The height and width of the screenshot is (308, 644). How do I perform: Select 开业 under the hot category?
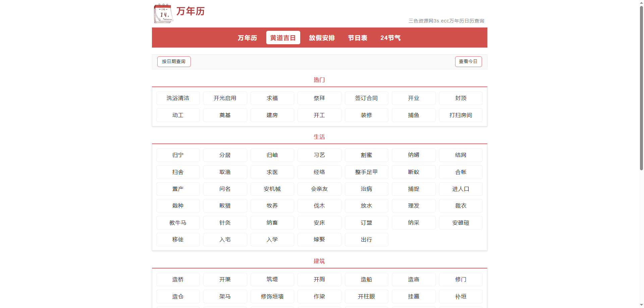[414, 98]
